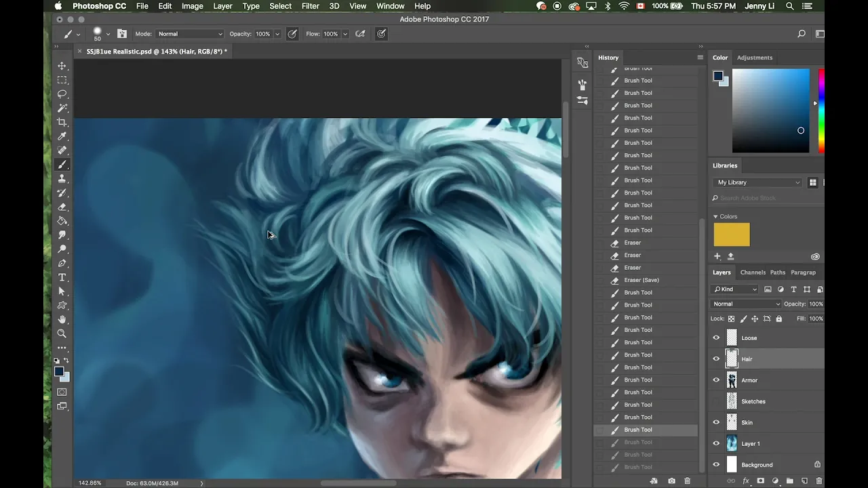Viewport: 868px width, 488px height.
Task: Toggle pressure for opacity button
Action: pos(292,34)
